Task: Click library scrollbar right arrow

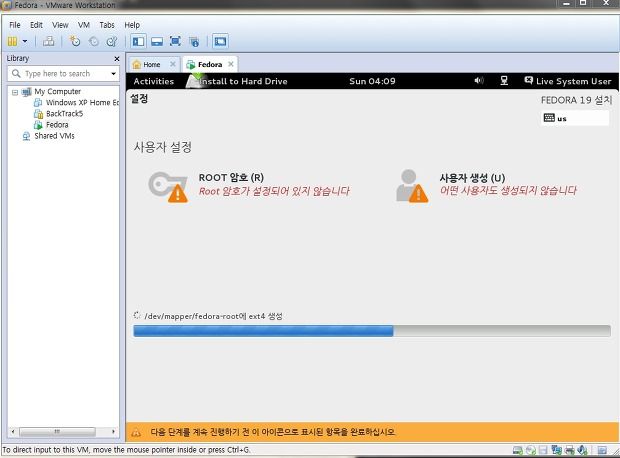Action: pos(113,432)
